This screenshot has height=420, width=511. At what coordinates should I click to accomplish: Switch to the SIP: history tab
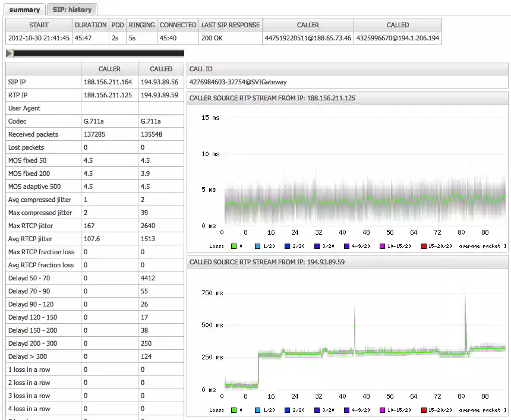(x=71, y=10)
